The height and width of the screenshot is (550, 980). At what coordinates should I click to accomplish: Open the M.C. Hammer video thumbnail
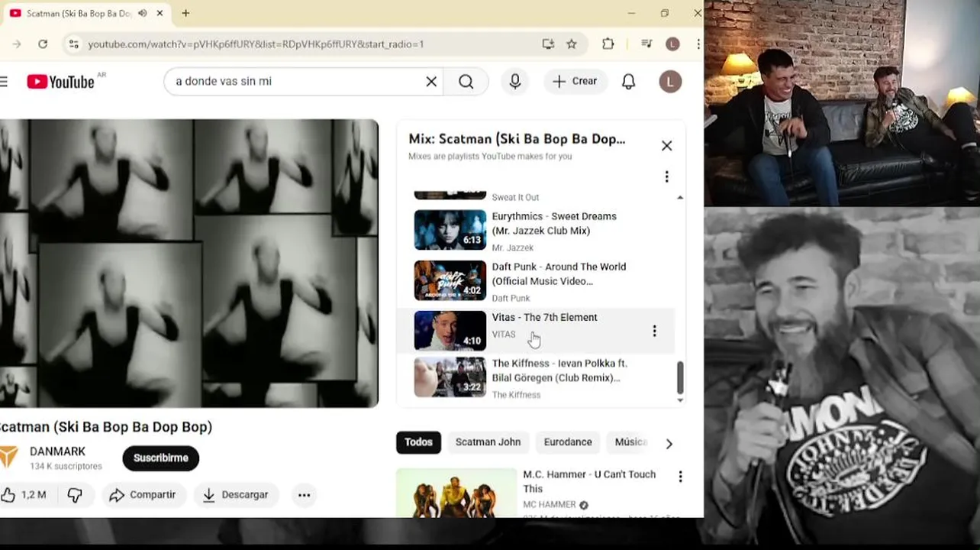pyautogui.click(x=456, y=493)
